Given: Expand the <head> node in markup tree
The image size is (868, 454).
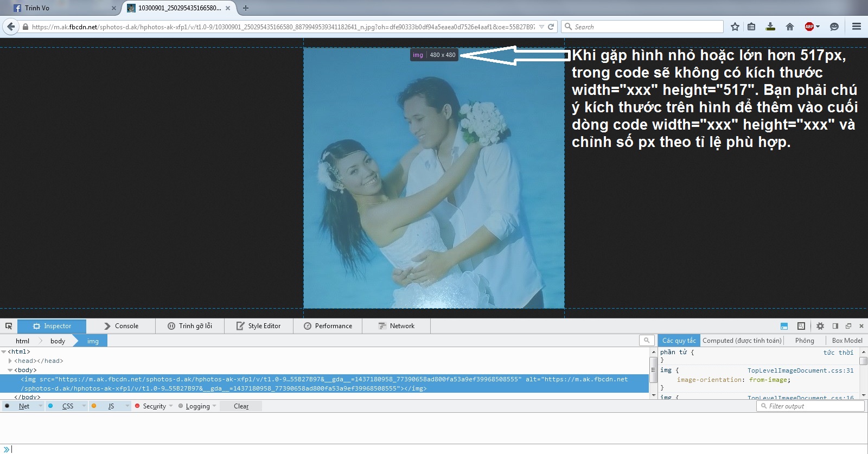Looking at the screenshot, I should point(10,361).
